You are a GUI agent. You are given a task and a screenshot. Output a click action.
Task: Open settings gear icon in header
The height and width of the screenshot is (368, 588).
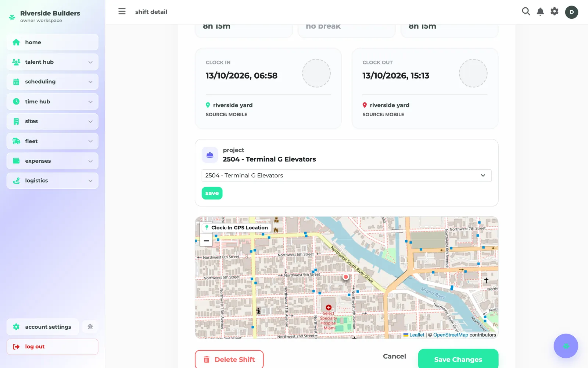555,11
